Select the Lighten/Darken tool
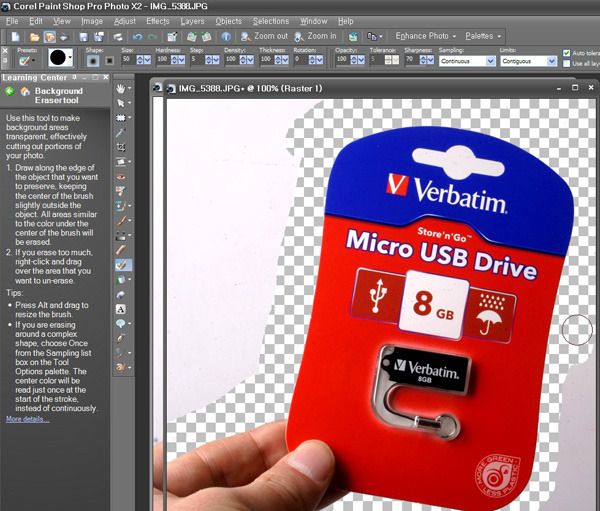The height and width of the screenshot is (511, 600). click(x=121, y=235)
